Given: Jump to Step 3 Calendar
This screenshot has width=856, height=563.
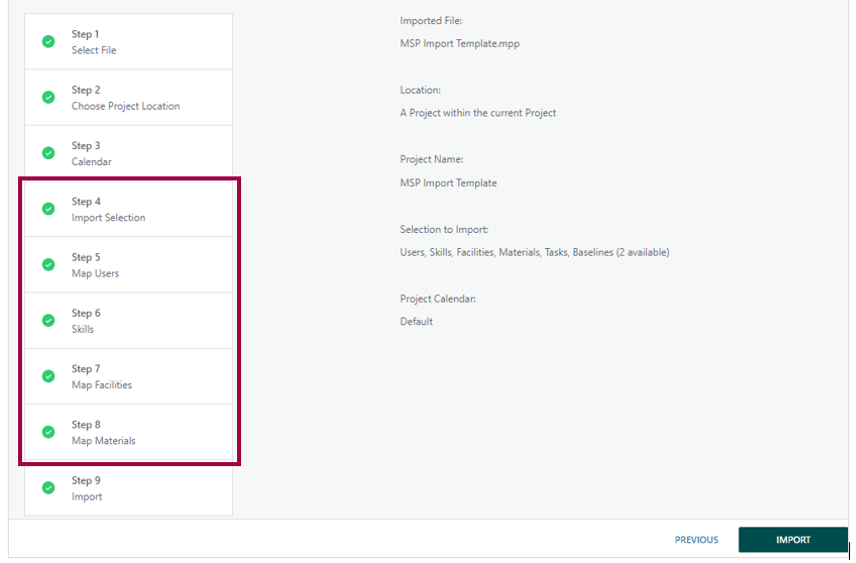Looking at the screenshot, I should [x=128, y=153].
